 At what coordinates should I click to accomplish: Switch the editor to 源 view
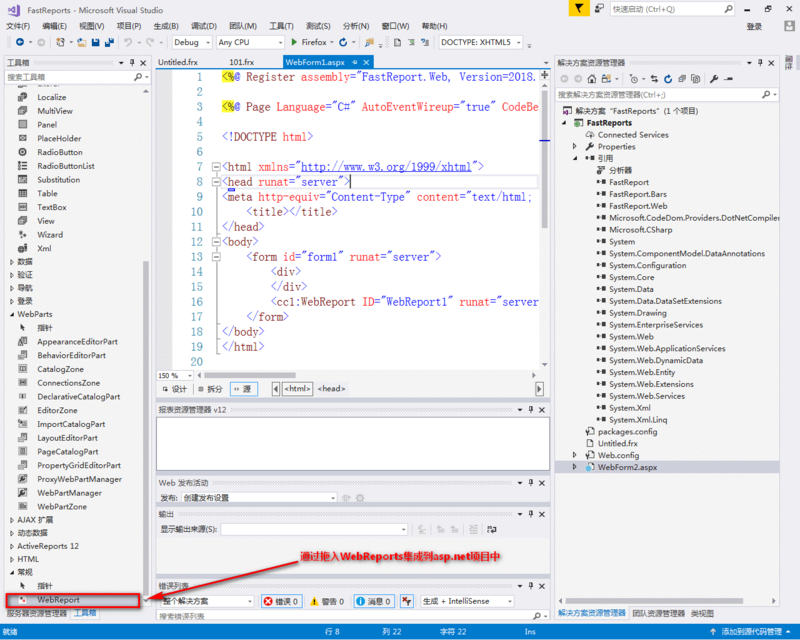click(x=243, y=389)
